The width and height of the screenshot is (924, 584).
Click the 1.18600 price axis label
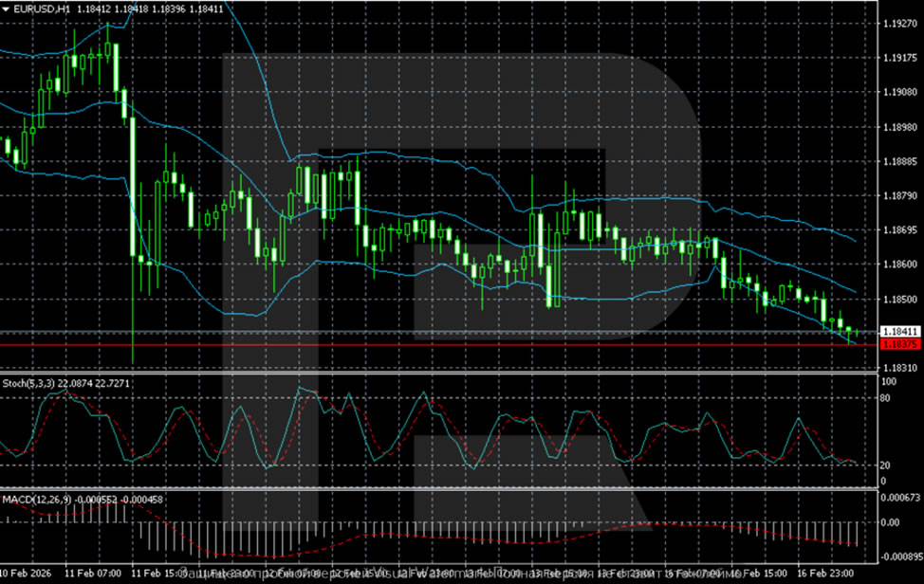[x=896, y=265]
